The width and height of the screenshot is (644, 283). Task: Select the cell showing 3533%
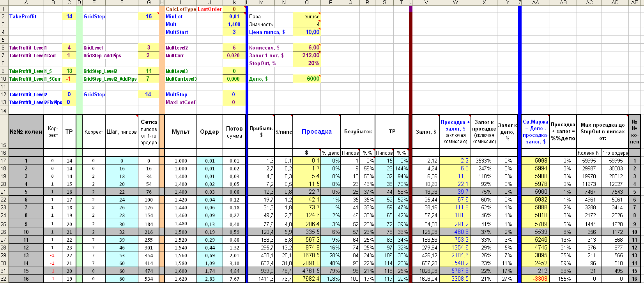485,161
